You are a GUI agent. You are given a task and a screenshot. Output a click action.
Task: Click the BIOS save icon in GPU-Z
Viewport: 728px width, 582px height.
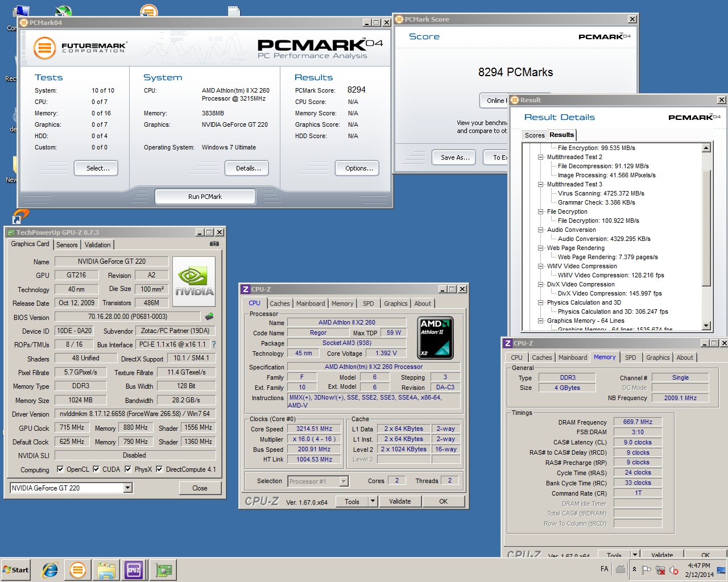[209, 317]
